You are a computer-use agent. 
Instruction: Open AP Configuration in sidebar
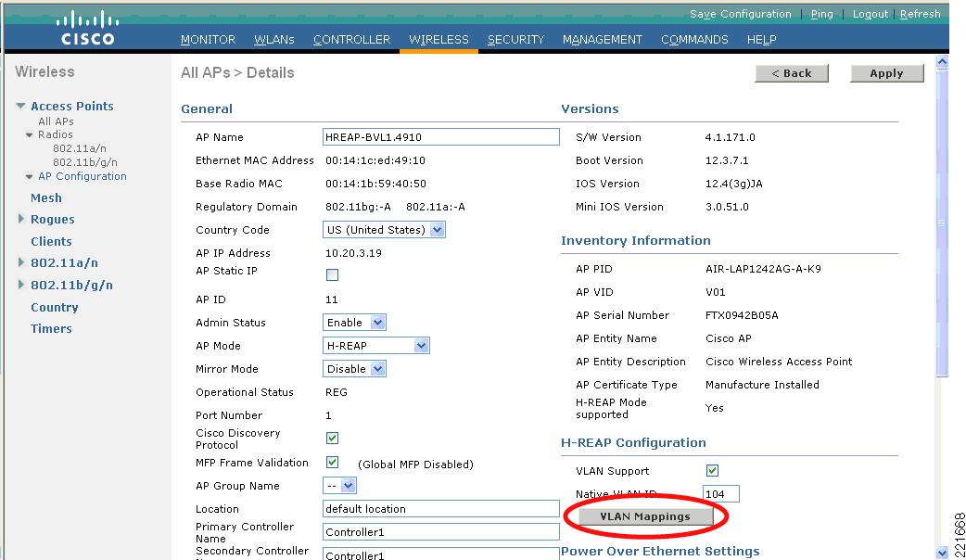point(83,176)
